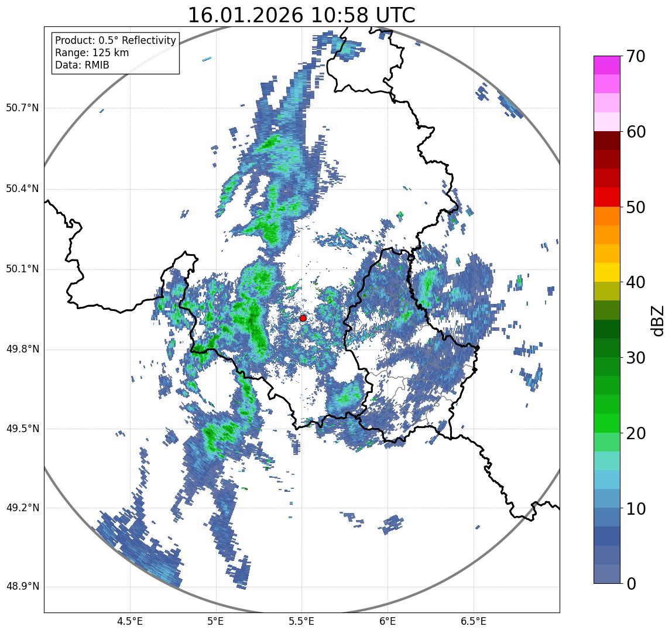Click the cyan swatch just above 10
672x633 pixels.
tap(607, 499)
